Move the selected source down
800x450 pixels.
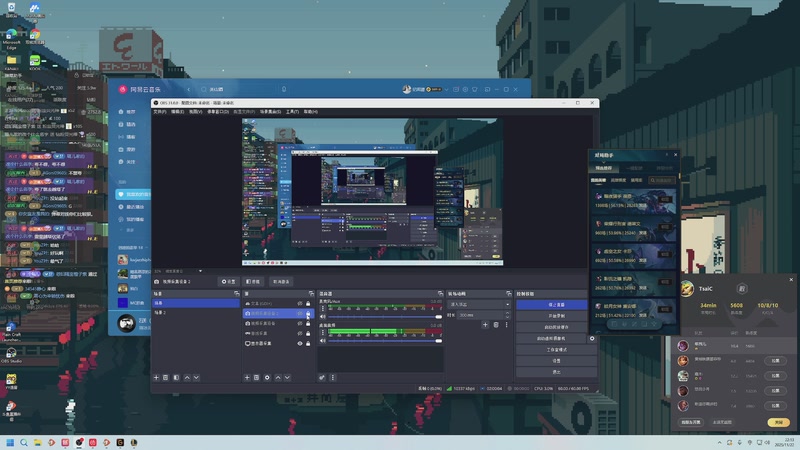(x=287, y=378)
